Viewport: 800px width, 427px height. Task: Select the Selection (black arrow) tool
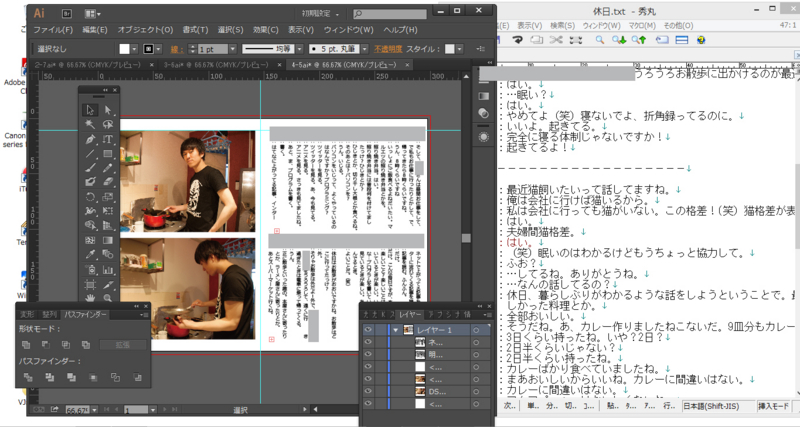tap(90, 110)
